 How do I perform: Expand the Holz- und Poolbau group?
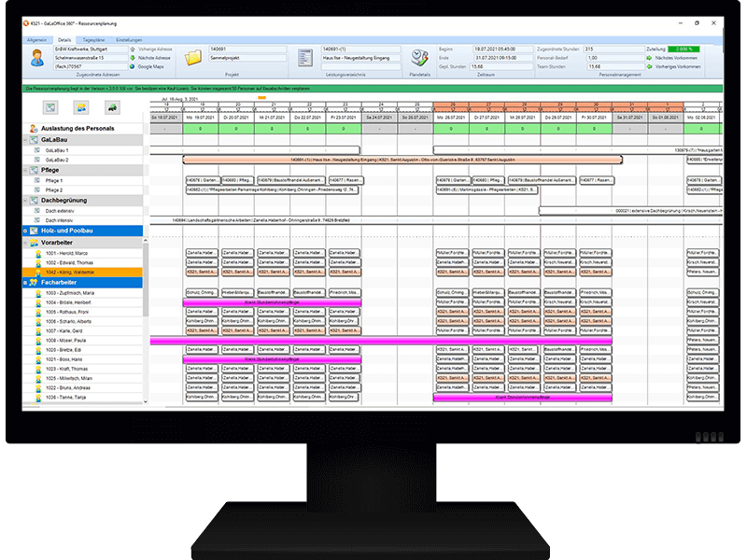pos(26,231)
